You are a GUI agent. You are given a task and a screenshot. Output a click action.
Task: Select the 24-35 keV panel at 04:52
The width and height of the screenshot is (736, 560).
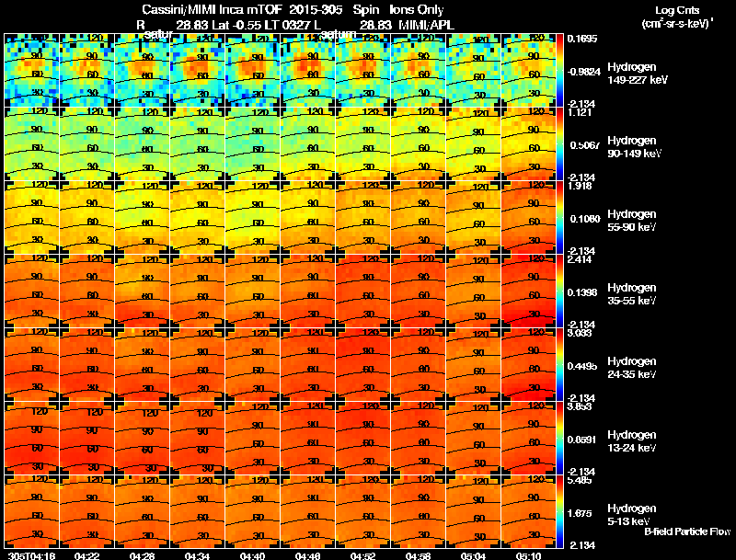click(x=363, y=364)
